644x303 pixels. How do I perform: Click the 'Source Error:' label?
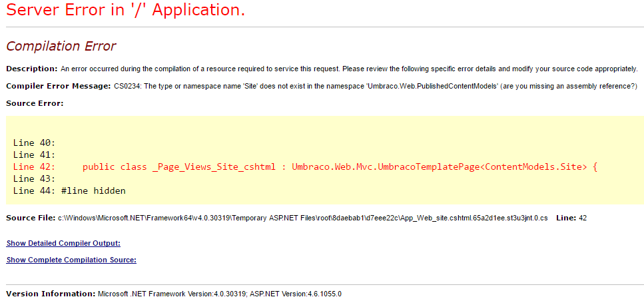pos(35,103)
